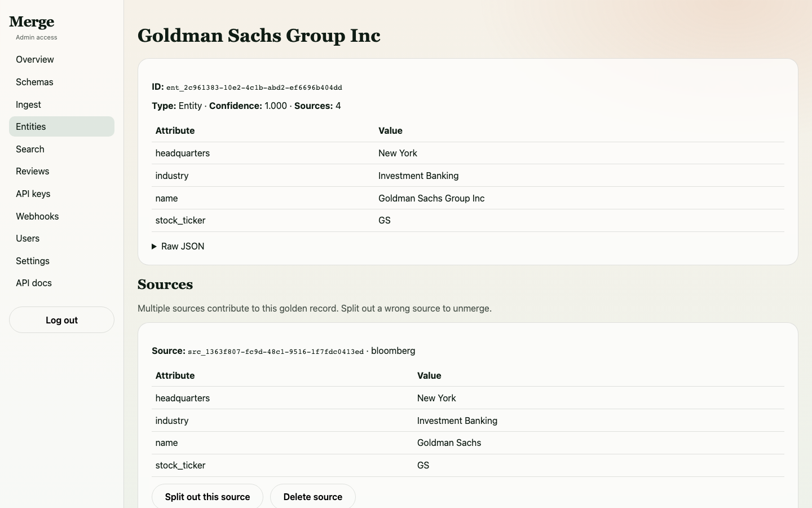Go to Schemas in sidebar
The height and width of the screenshot is (508, 812).
61,82
